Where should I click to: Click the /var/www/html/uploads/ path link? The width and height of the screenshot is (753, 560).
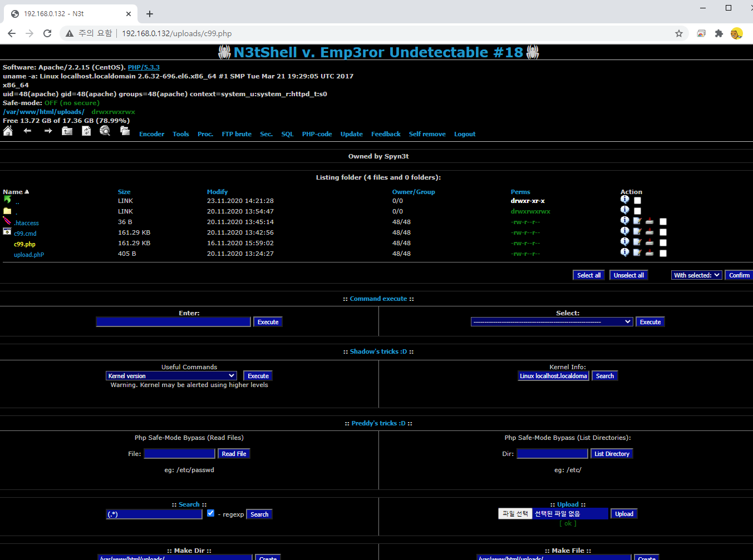43,112
